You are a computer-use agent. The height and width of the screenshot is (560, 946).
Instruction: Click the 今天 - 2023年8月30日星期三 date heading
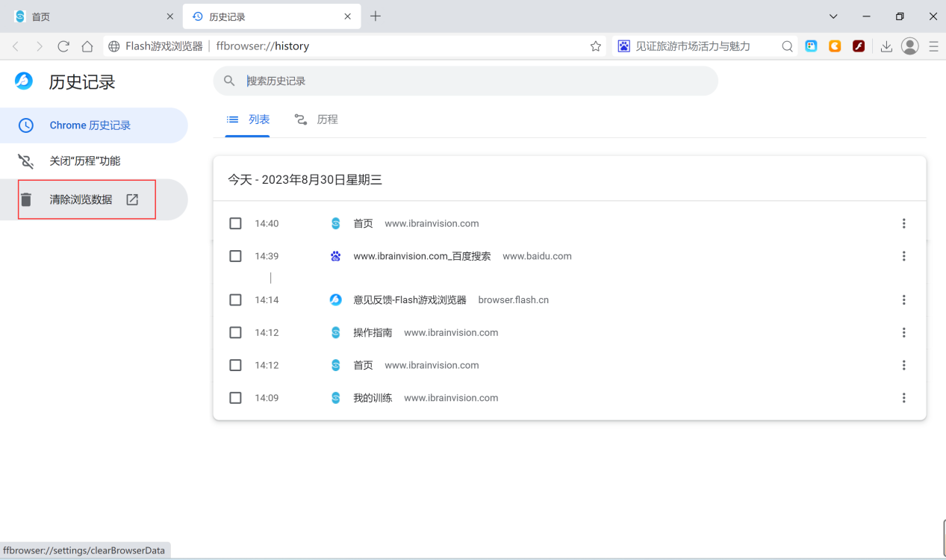point(305,180)
